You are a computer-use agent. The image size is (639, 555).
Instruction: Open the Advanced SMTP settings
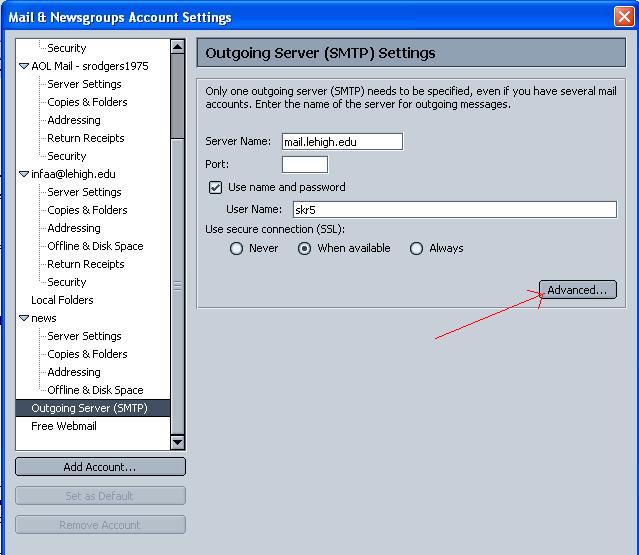(x=577, y=290)
